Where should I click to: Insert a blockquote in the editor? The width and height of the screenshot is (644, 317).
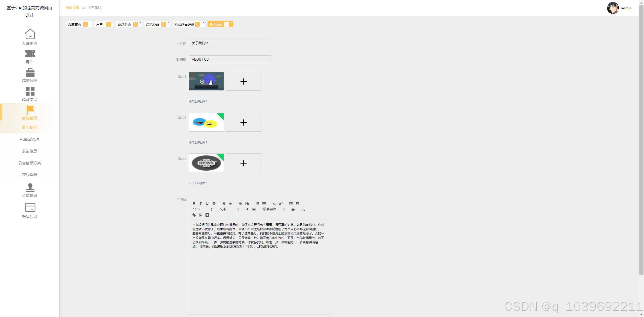click(224, 204)
